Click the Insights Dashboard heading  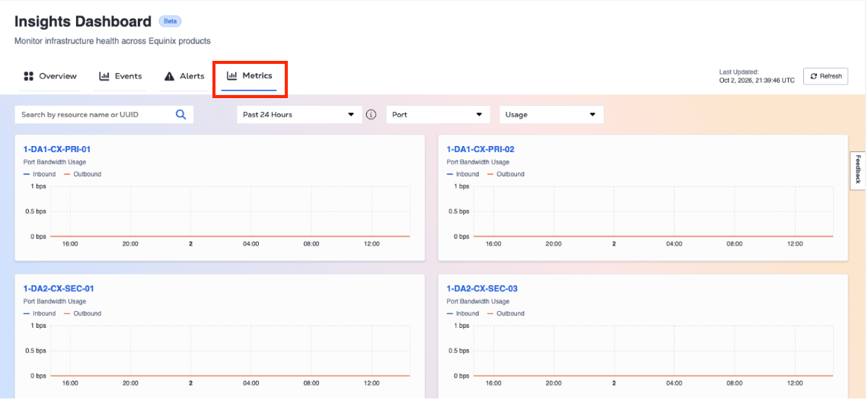(x=83, y=21)
